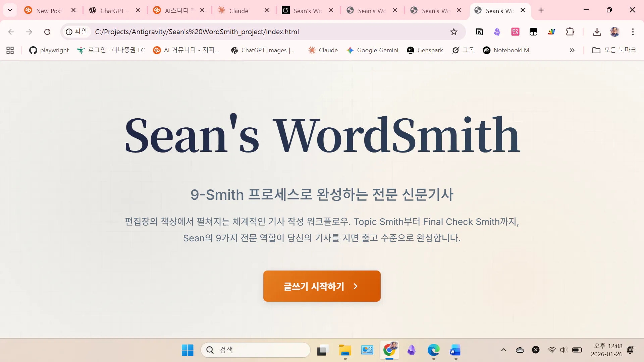This screenshot has height=362, width=644.
Task: Open the Notion extension icon
Action: pyautogui.click(x=479, y=32)
